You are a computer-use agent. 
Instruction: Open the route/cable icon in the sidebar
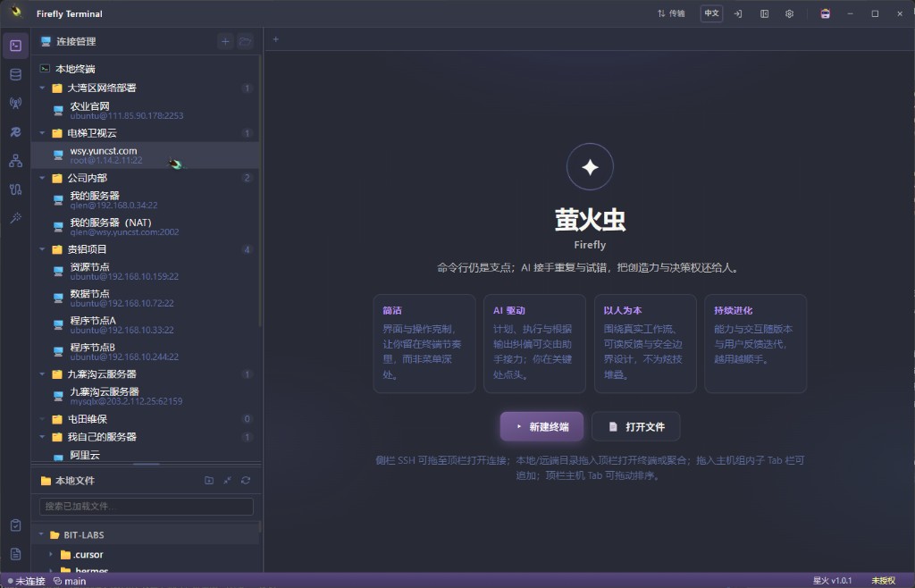point(16,189)
